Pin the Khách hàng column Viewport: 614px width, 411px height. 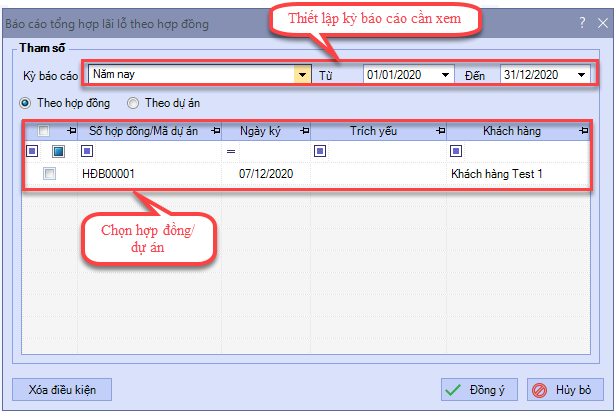click(x=583, y=131)
